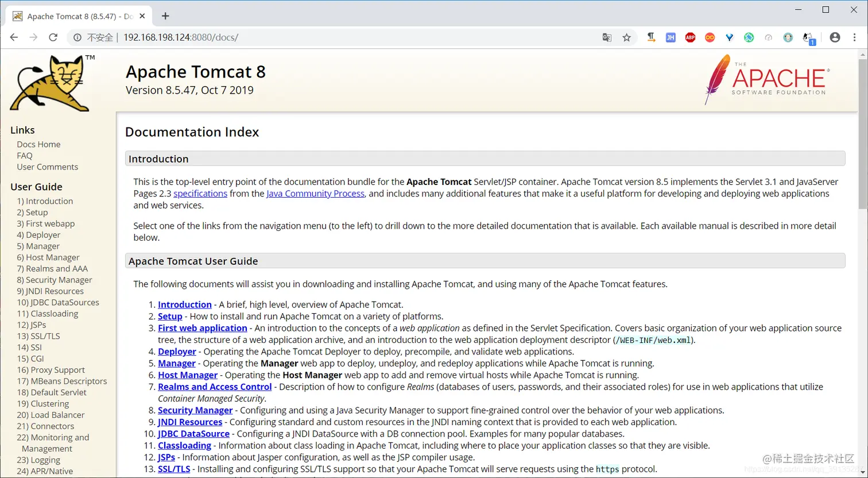Click the scrollbar up arrow

click(x=862, y=54)
